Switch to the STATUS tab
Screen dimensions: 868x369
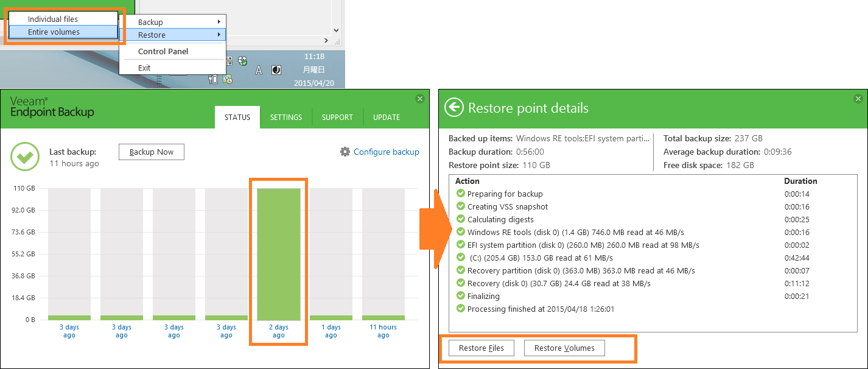(x=237, y=118)
